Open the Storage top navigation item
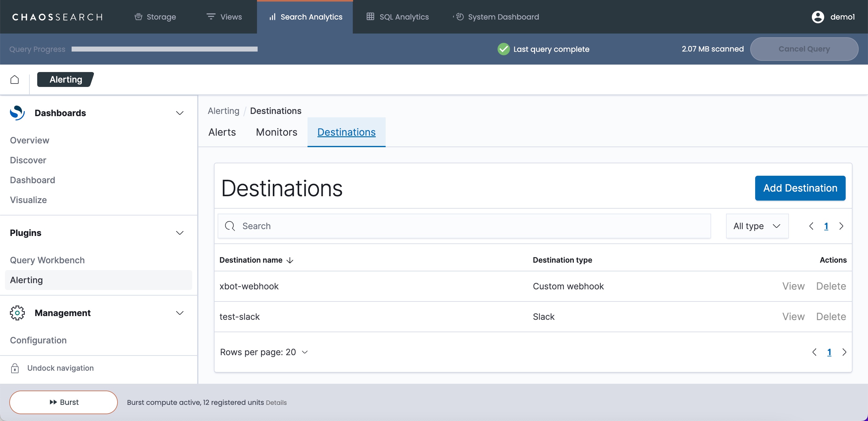Viewport: 868px width, 421px height. 155,17
